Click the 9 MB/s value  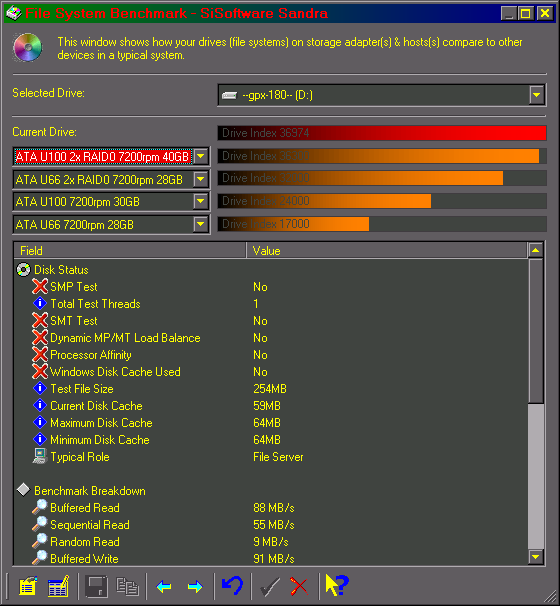click(271, 542)
